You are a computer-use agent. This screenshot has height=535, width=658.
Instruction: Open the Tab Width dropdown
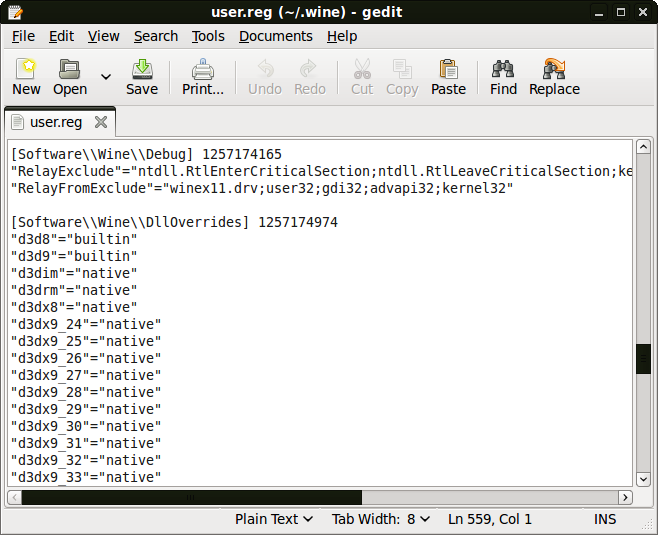[x=381, y=519]
